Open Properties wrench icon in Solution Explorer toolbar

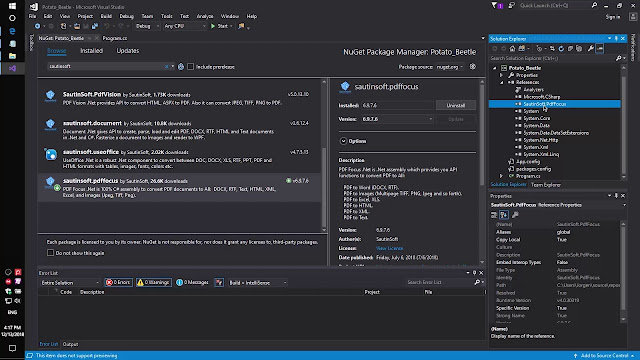590,49
